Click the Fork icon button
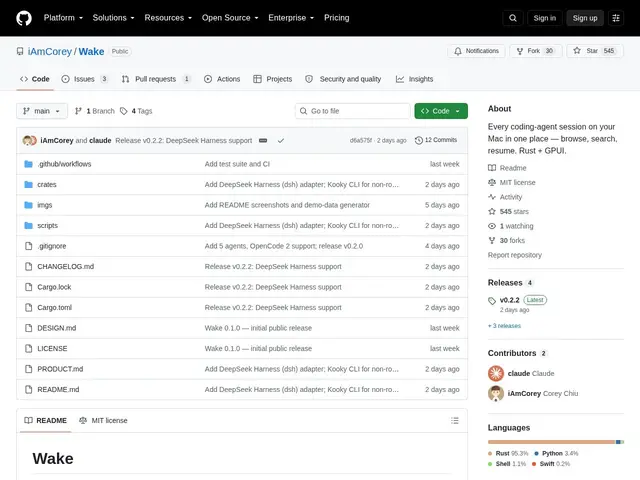Image resolution: width=640 pixels, height=480 pixels. click(536, 51)
